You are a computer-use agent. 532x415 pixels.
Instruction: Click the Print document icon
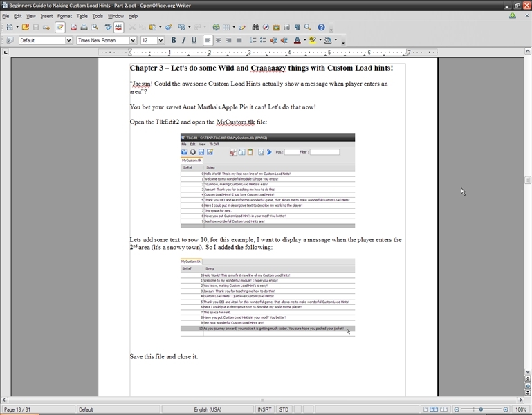coord(84,28)
